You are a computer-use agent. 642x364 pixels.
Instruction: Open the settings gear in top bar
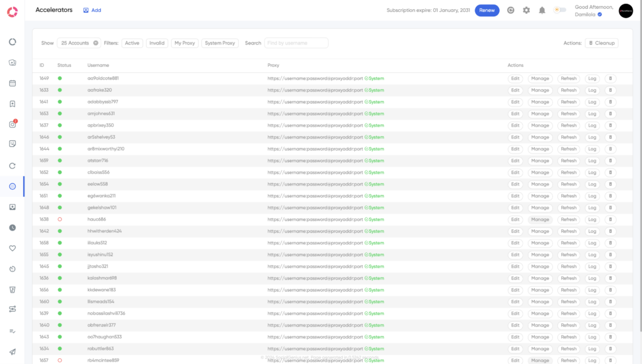coord(527,10)
